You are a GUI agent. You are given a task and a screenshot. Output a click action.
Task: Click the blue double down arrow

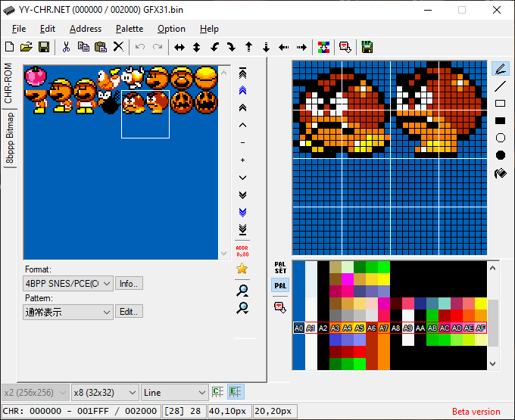point(242,213)
